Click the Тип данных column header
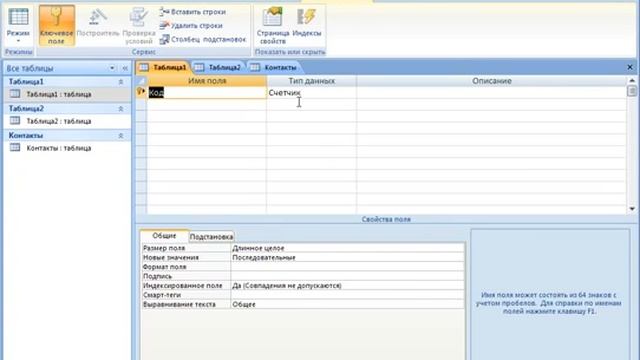This screenshot has width=640, height=360. pos(311,81)
